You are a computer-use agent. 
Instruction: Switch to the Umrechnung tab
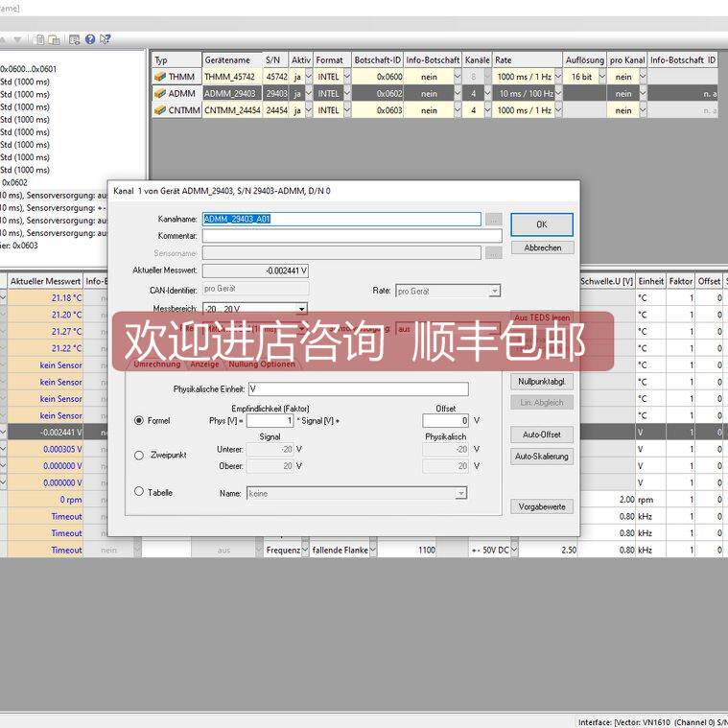click(x=157, y=364)
